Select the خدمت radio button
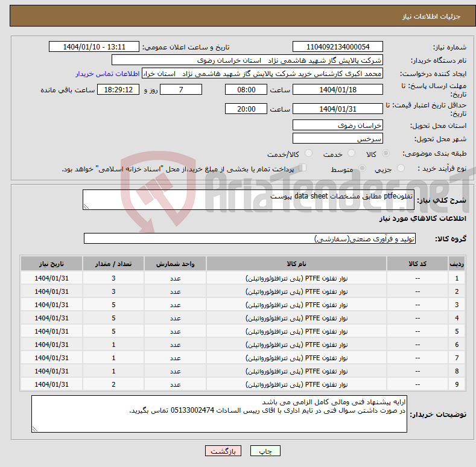The image size is (476, 467). pyautogui.click(x=351, y=153)
